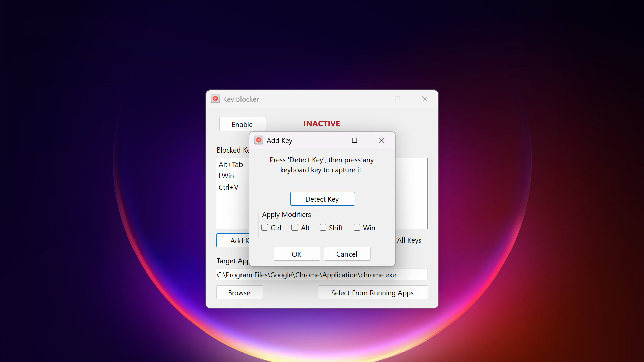
Task: Check the Shift modifier checkbox
Action: pos(323,227)
